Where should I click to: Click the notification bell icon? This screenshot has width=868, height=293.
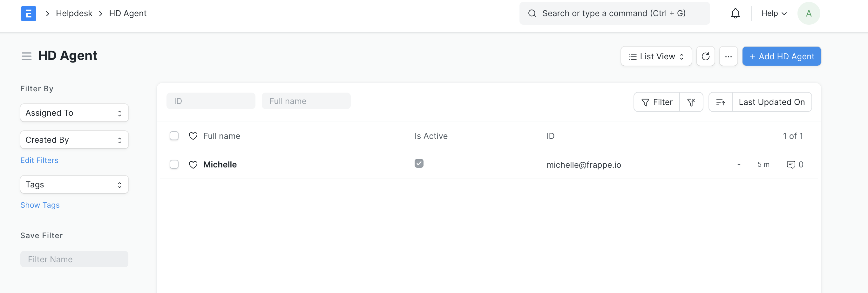pyautogui.click(x=735, y=13)
